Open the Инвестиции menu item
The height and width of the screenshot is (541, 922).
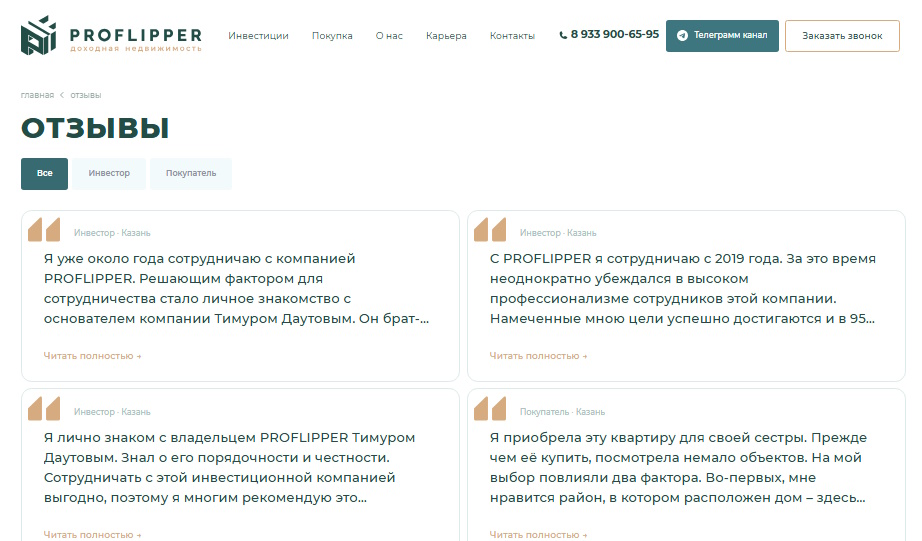pyautogui.click(x=258, y=36)
